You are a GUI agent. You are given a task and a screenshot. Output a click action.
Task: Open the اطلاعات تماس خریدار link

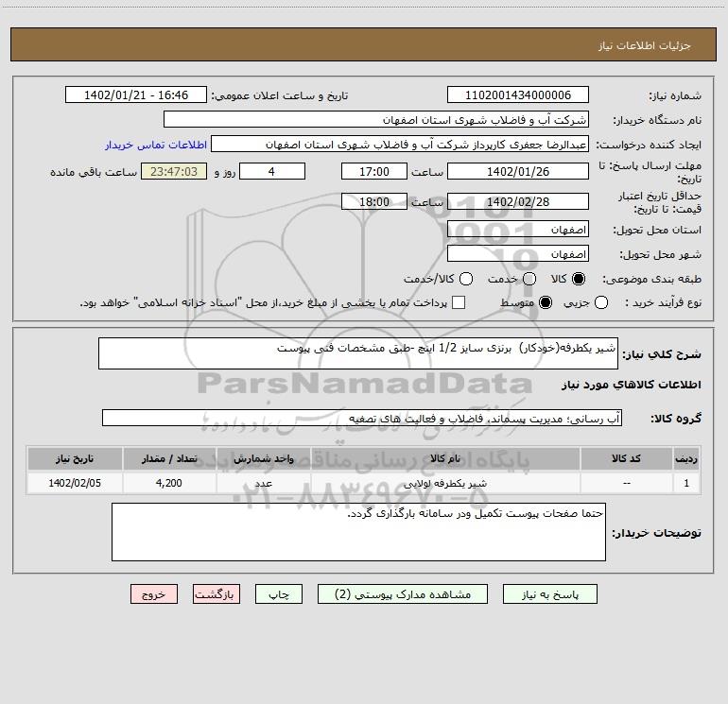click(x=156, y=145)
